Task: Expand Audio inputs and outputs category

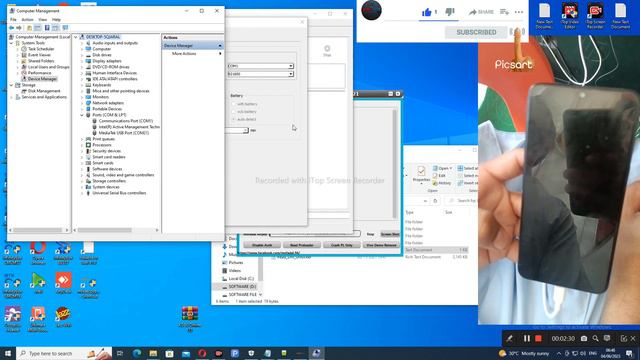Action: (x=82, y=43)
